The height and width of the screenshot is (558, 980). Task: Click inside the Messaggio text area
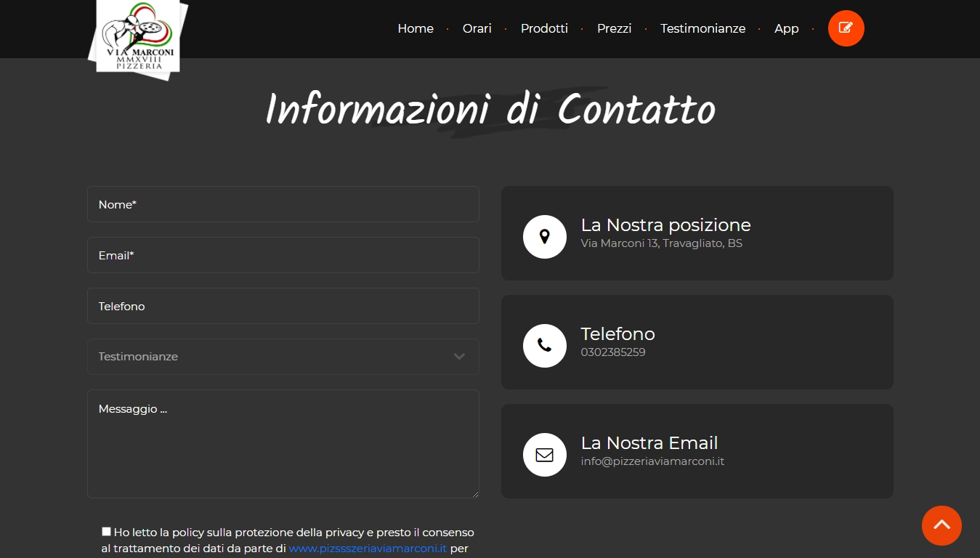tap(283, 444)
